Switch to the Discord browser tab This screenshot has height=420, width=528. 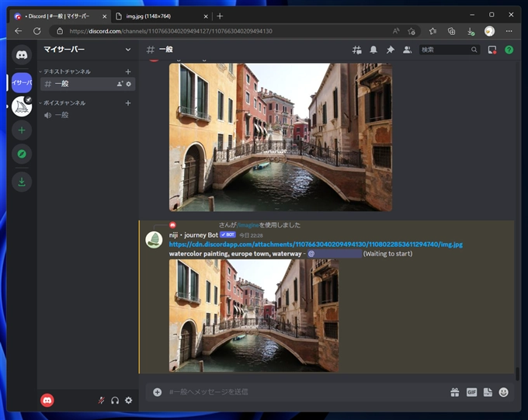pos(60,16)
